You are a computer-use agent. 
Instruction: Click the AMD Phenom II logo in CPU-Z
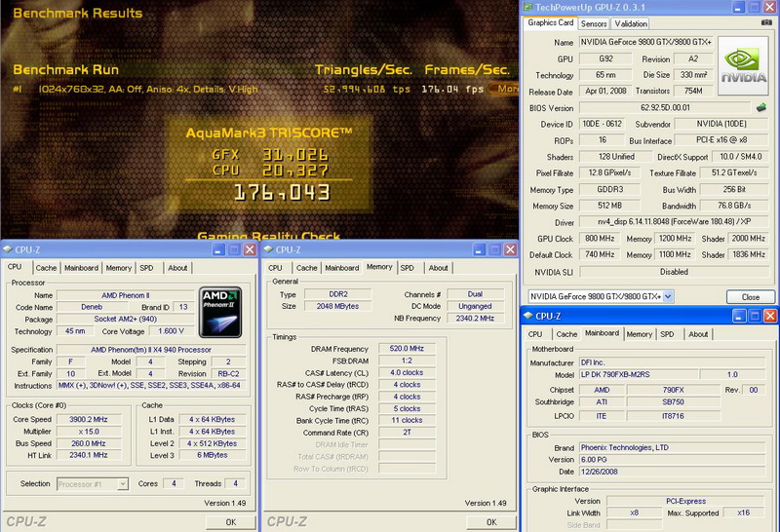(220, 312)
